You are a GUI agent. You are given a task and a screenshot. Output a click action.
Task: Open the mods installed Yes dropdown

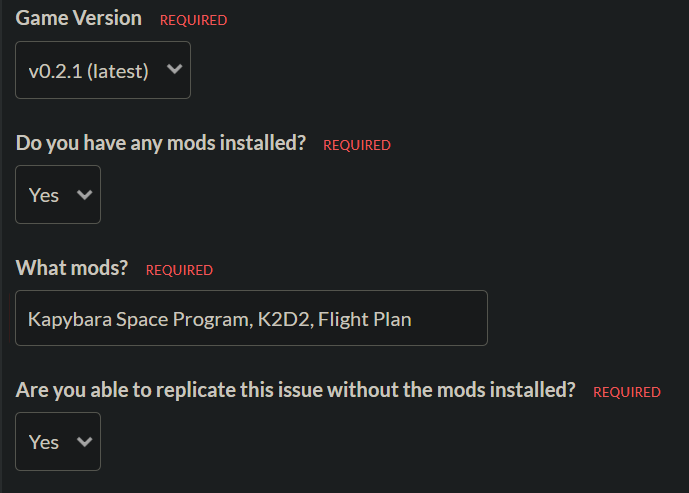(58, 195)
